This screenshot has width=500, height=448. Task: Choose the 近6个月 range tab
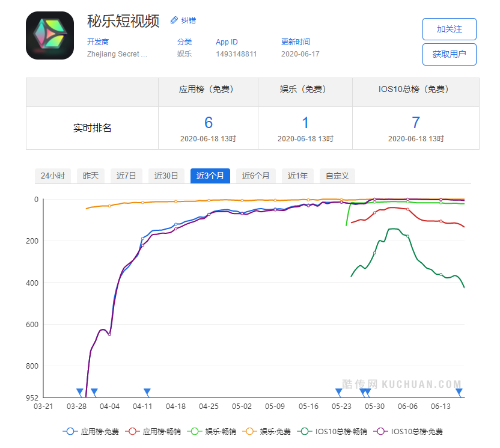click(256, 176)
